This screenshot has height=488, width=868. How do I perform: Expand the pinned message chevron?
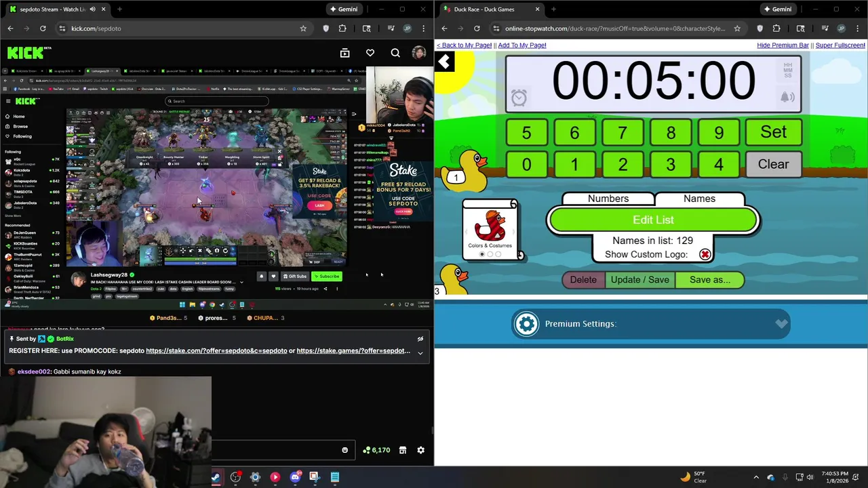click(x=420, y=353)
